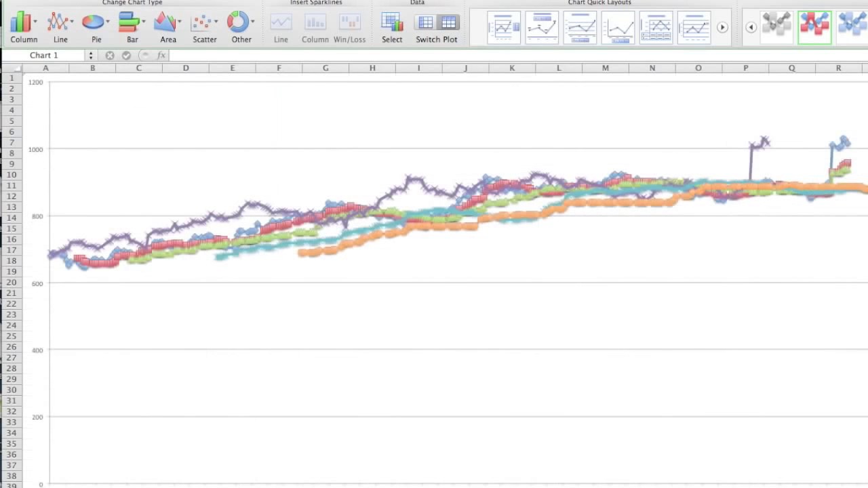Pick the Bar chart type
Viewport: 868px width, 488px height.
pyautogui.click(x=129, y=22)
